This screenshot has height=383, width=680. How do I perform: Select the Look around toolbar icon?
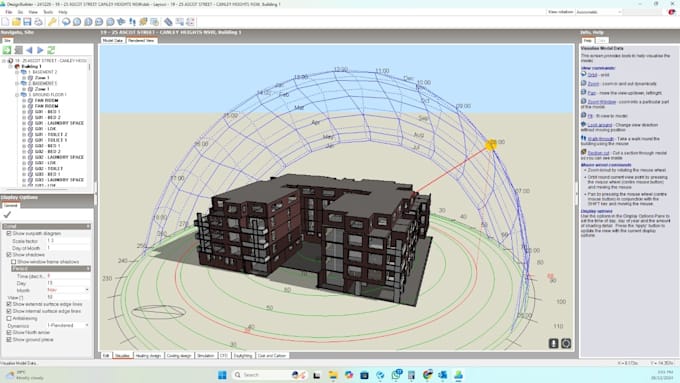121,22
